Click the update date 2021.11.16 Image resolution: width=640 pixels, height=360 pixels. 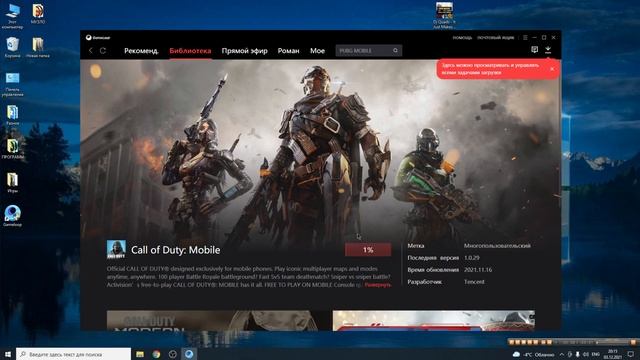click(478, 270)
